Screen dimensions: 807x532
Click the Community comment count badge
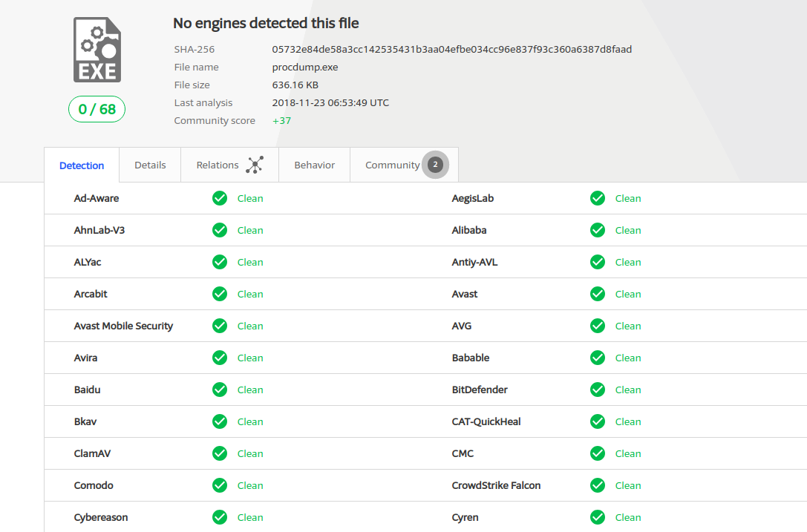pos(435,165)
